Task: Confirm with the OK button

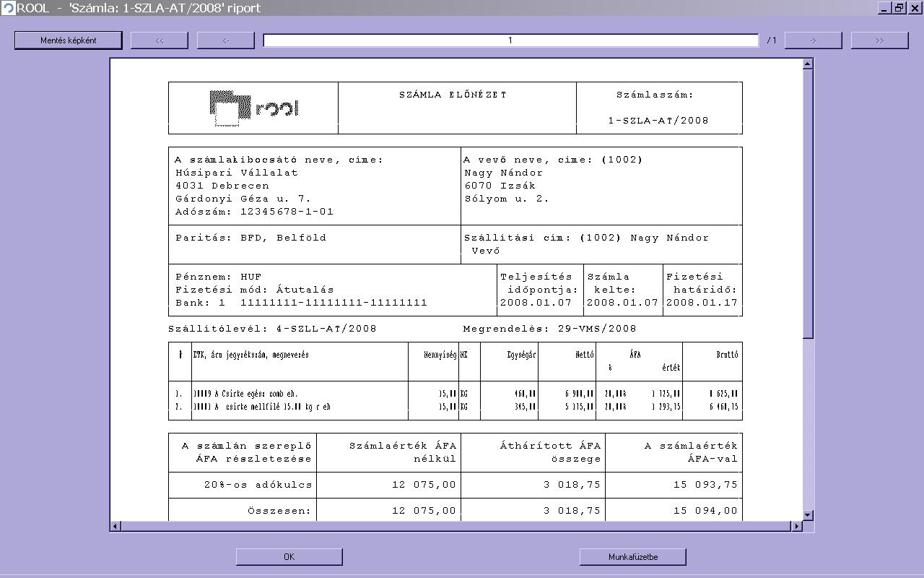Action: (289, 556)
